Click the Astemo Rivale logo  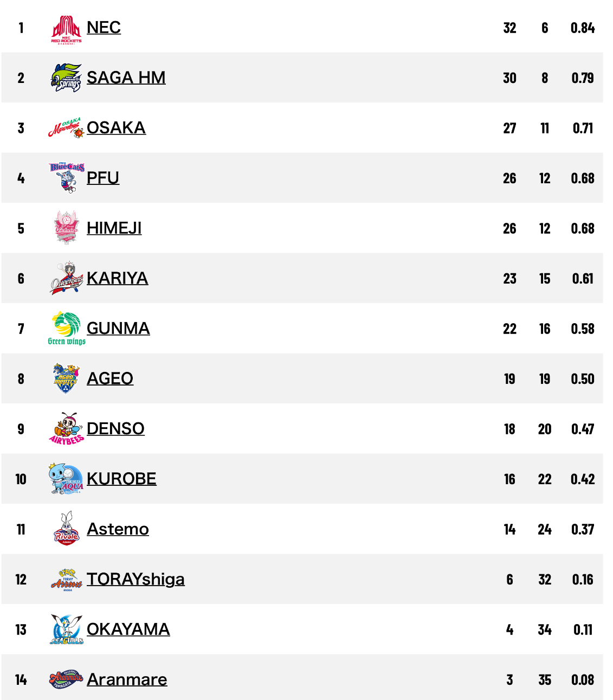67,529
